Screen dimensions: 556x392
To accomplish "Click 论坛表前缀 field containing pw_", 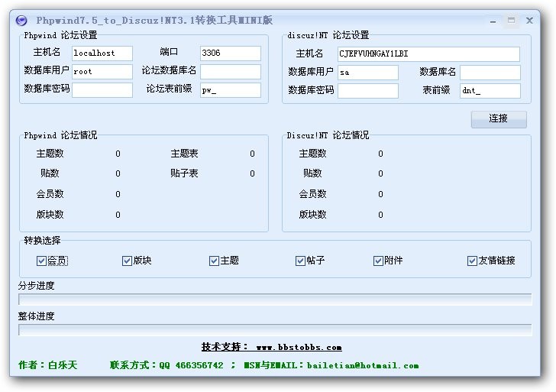I will point(231,90).
